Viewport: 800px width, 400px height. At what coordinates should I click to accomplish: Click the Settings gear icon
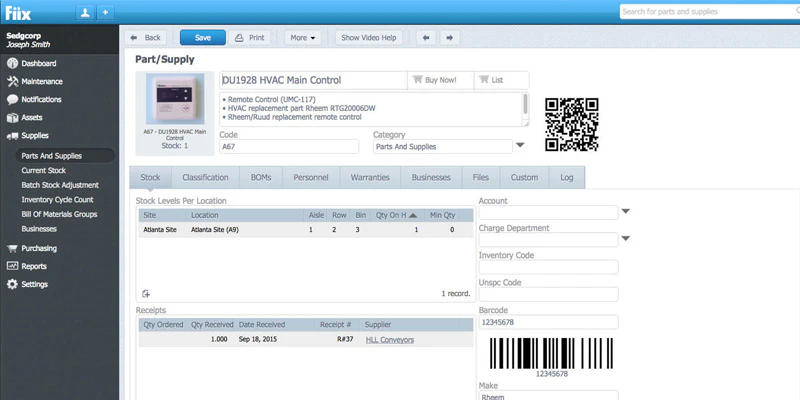12,284
